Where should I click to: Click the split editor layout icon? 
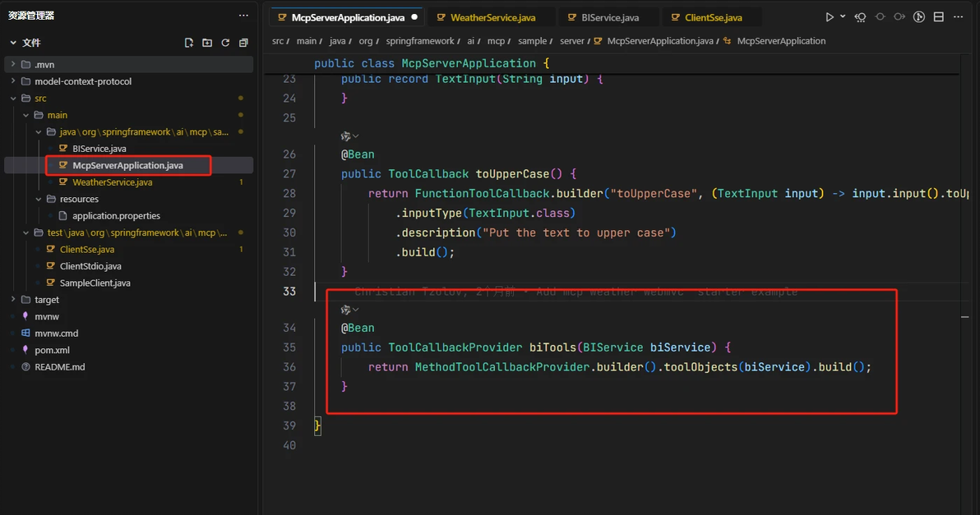[x=939, y=17]
